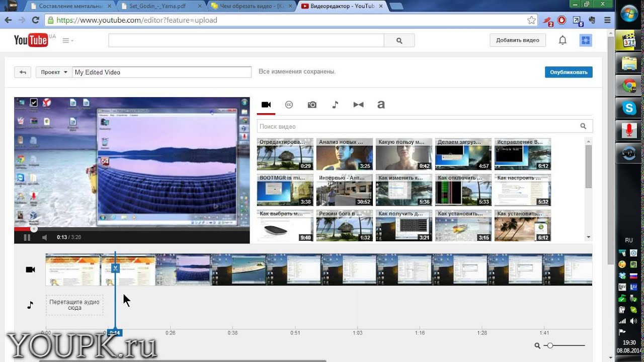Select the 30:52 Интервью video thumbnail
Screen dimensions: 644x362
click(344, 191)
